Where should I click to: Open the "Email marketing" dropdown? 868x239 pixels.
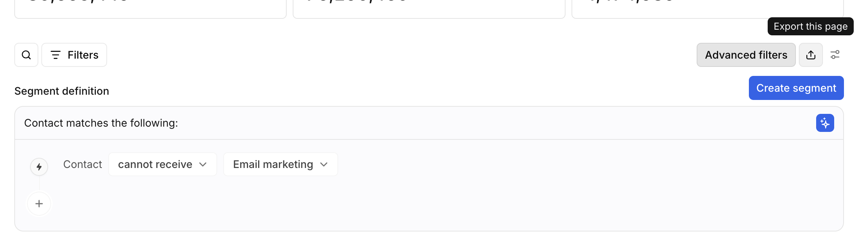pyautogui.click(x=273, y=164)
